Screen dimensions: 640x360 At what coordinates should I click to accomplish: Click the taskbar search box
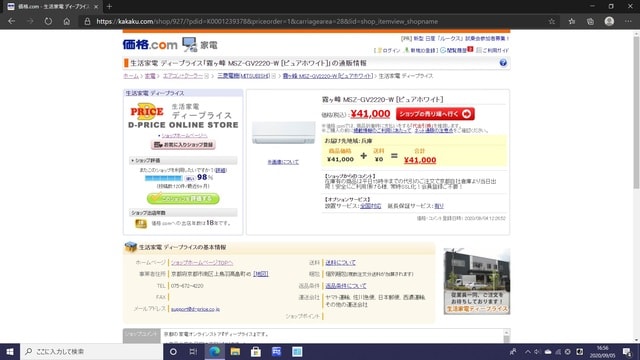pyautogui.click(x=91, y=351)
